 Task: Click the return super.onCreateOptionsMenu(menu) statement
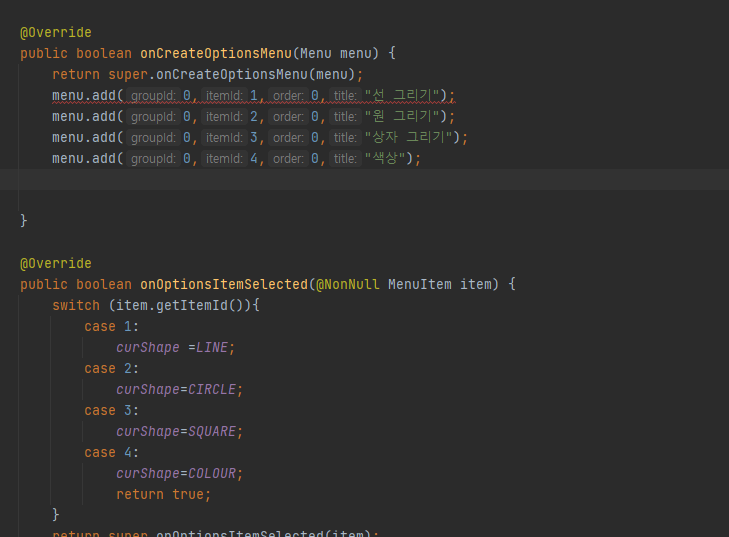point(207,74)
